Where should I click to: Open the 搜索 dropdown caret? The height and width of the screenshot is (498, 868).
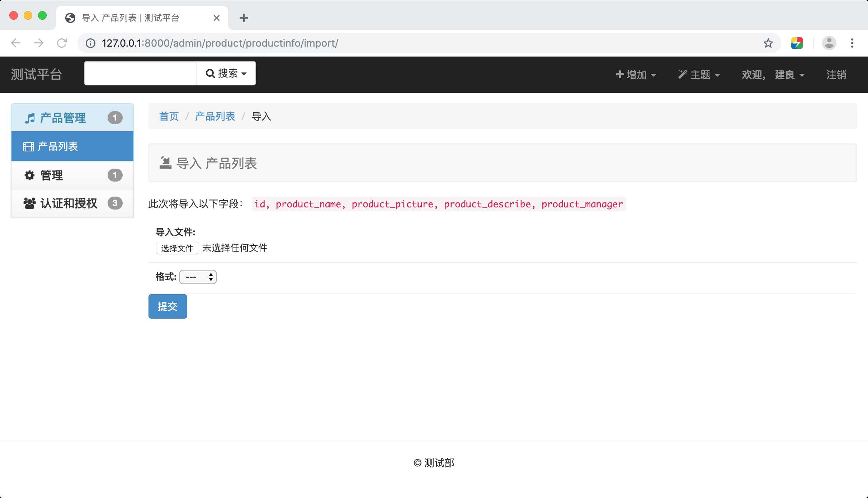click(x=244, y=74)
